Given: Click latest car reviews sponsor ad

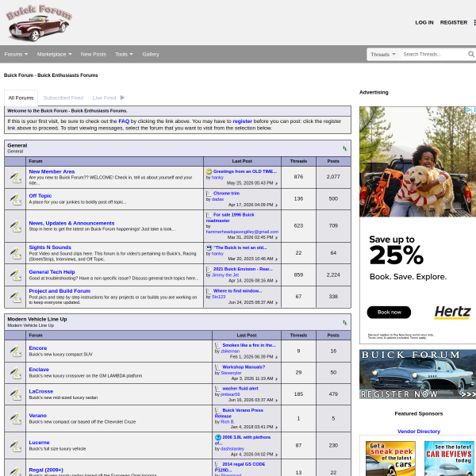Looking at the screenshot, I should [x=449, y=459].
